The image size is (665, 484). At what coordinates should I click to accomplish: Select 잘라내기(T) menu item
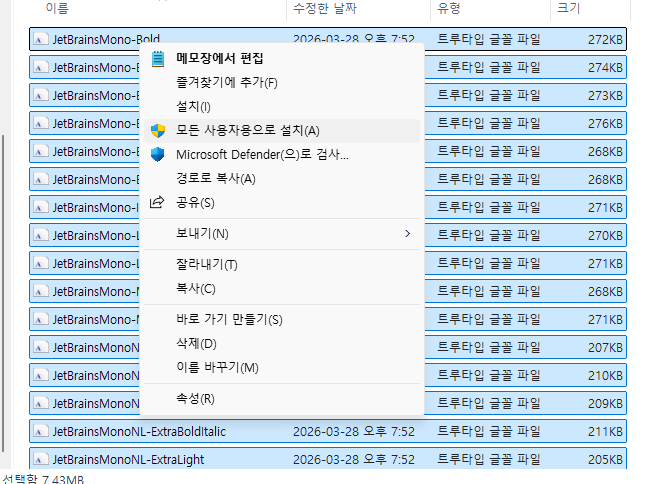click(x=282, y=265)
